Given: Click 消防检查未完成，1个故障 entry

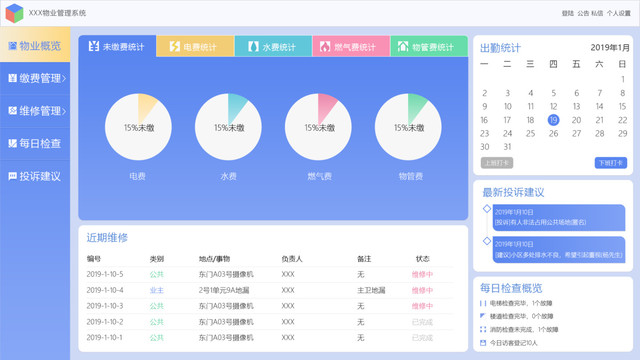Looking at the screenshot, I should (524, 329).
